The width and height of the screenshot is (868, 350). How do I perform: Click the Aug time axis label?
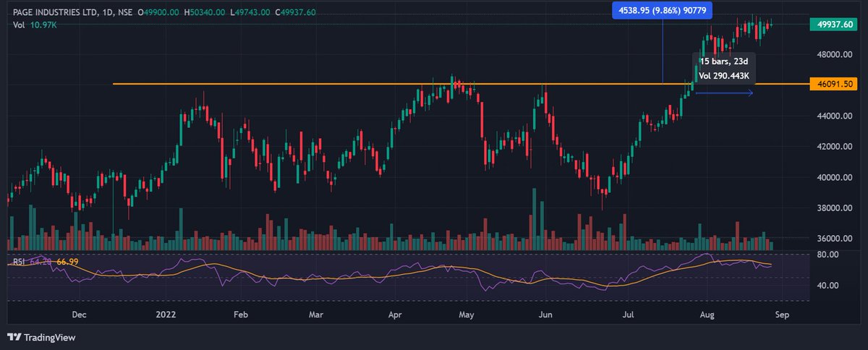pyautogui.click(x=709, y=315)
